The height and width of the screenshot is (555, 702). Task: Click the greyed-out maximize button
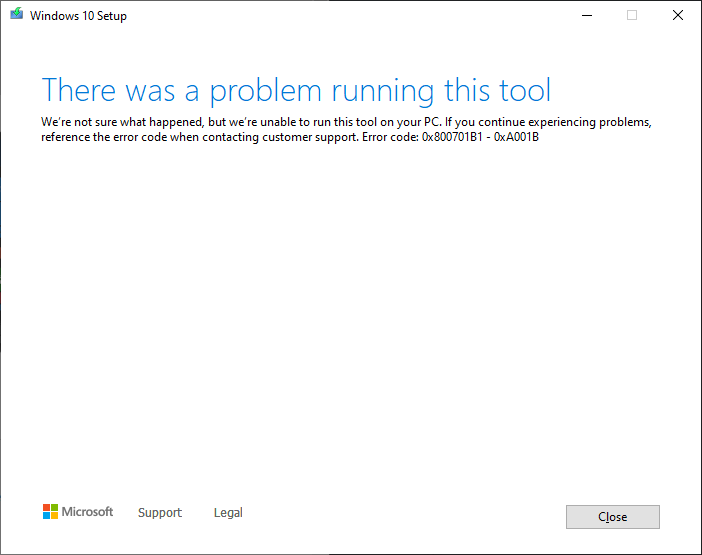tap(632, 15)
